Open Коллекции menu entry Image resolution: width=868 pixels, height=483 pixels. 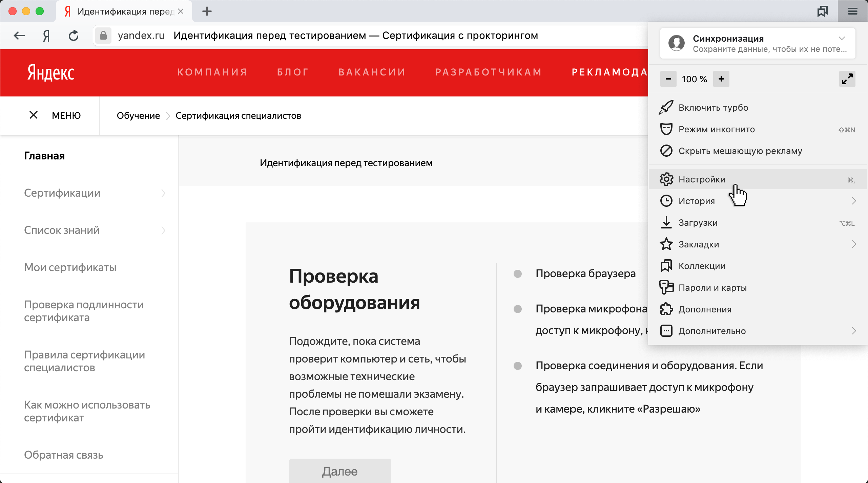pyautogui.click(x=758, y=266)
